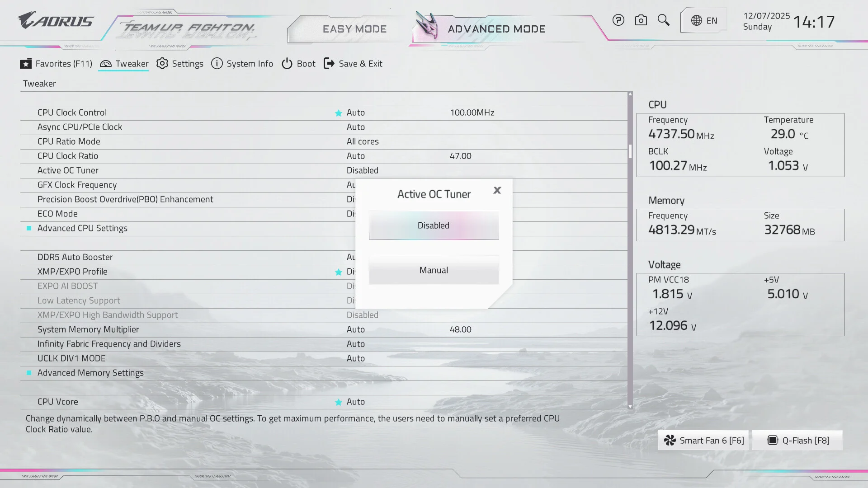This screenshot has width=868, height=488.
Task: Open Favorites (F11) tab
Action: (56, 64)
